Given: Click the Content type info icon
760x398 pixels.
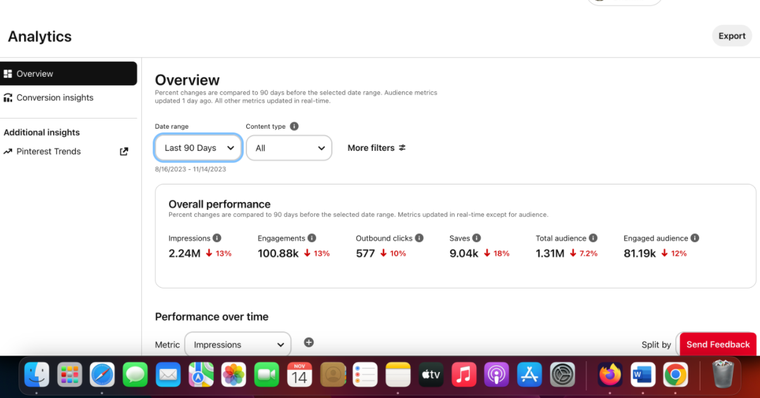Looking at the screenshot, I should pyautogui.click(x=294, y=126).
